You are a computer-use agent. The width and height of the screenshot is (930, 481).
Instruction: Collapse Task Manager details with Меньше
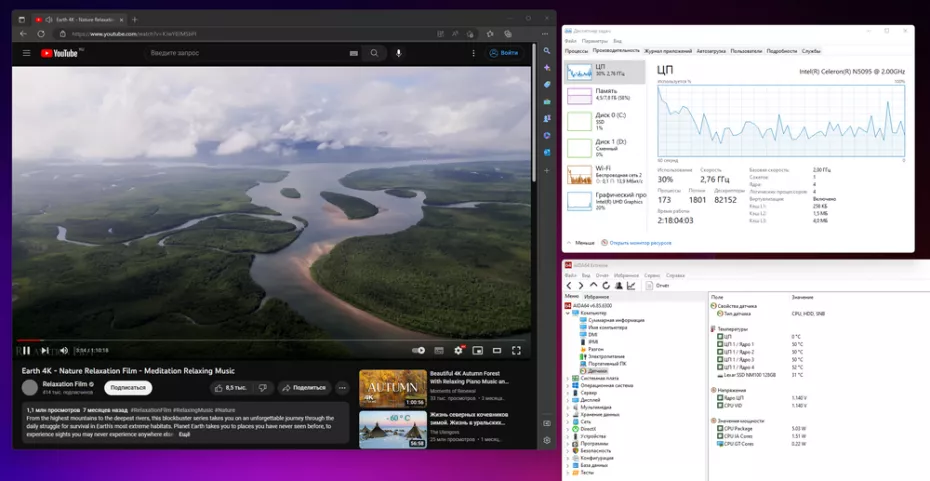tap(584, 242)
